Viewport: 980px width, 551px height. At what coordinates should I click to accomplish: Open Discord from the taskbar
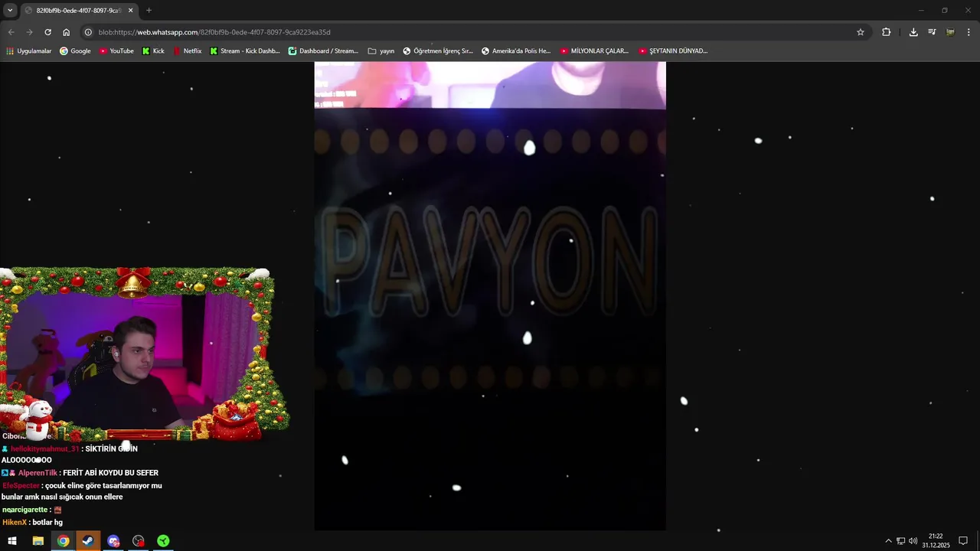click(113, 541)
